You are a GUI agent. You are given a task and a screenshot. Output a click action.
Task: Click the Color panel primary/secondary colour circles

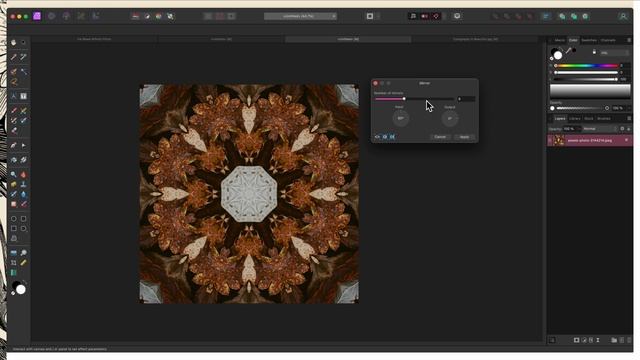(x=557, y=53)
